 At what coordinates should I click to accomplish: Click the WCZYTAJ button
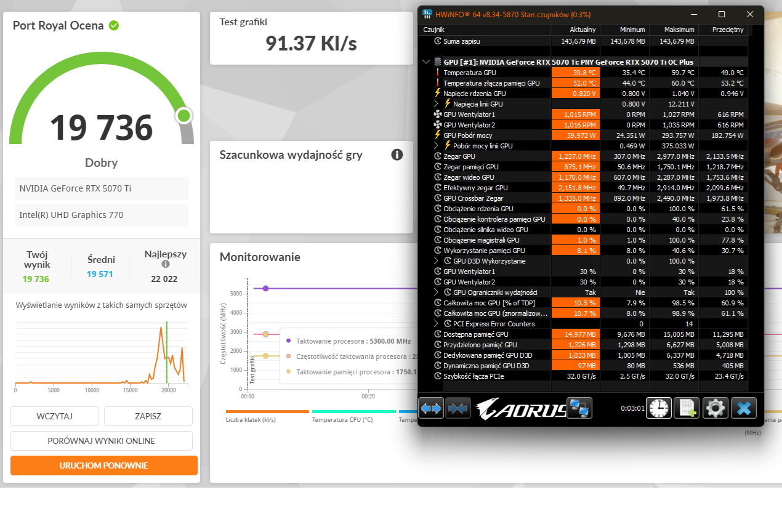pos(55,416)
